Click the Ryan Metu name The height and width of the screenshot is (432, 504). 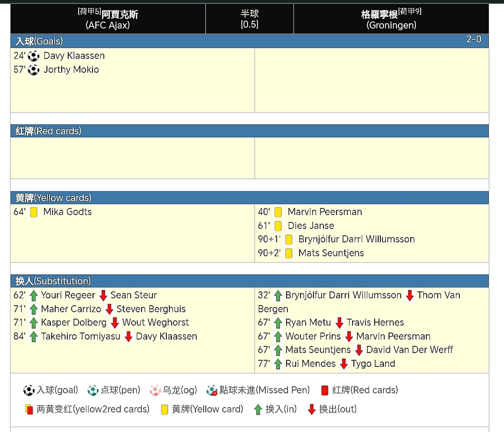(x=308, y=322)
